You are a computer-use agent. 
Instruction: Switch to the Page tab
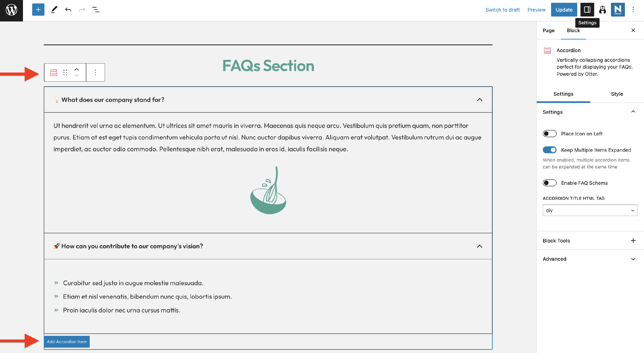tap(548, 30)
